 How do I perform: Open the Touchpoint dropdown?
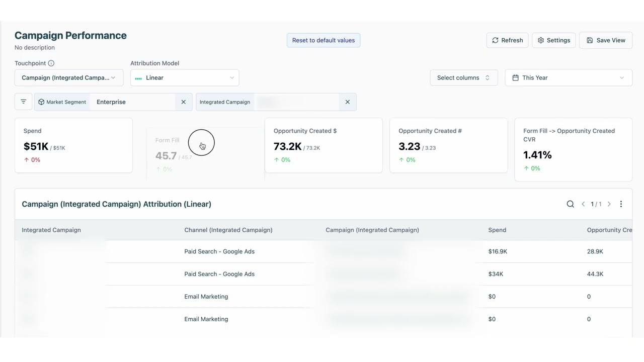pyautogui.click(x=69, y=78)
